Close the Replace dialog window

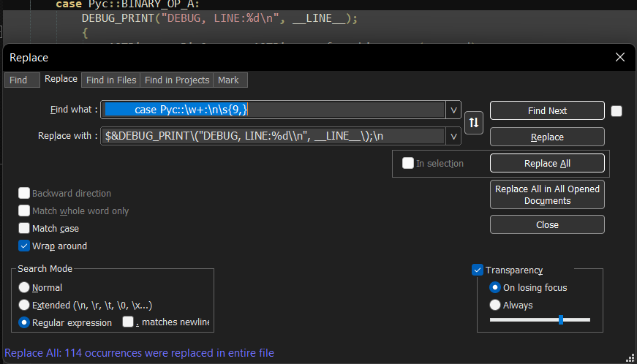pos(619,57)
